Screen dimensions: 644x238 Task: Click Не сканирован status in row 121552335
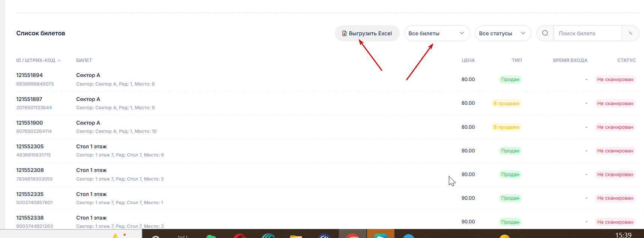pyautogui.click(x=615, y=198)
